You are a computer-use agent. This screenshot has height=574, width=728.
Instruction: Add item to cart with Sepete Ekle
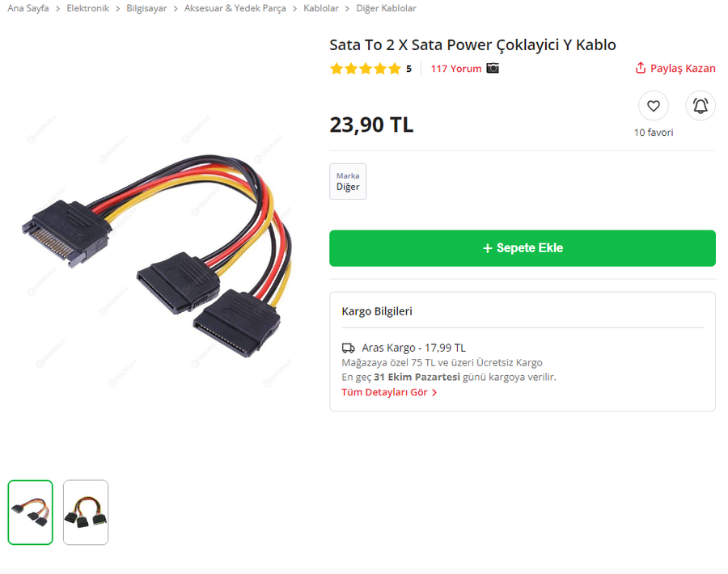(x=523, y=248)
